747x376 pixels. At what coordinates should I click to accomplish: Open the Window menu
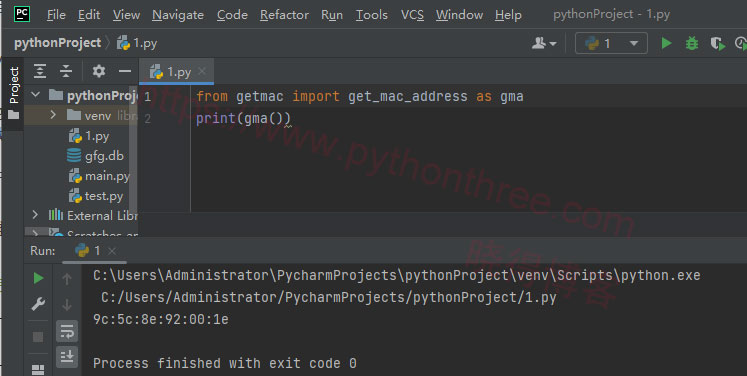click(459, 15)
